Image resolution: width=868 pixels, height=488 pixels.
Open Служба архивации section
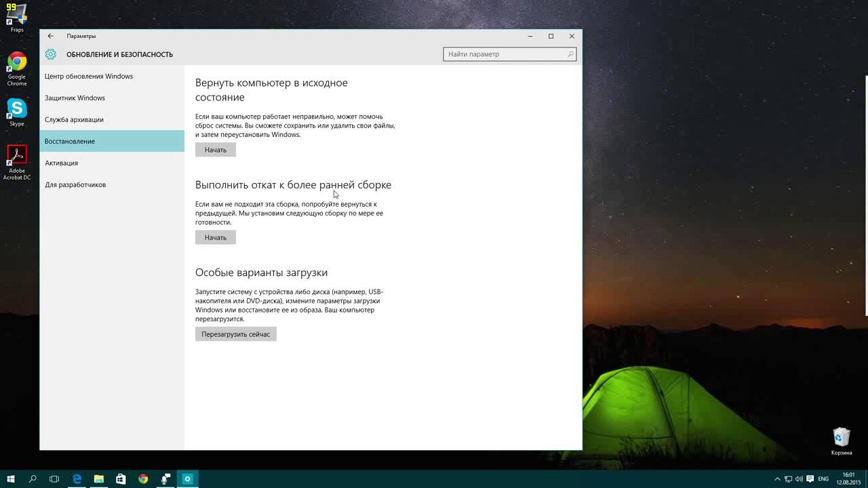coord(112,119)
